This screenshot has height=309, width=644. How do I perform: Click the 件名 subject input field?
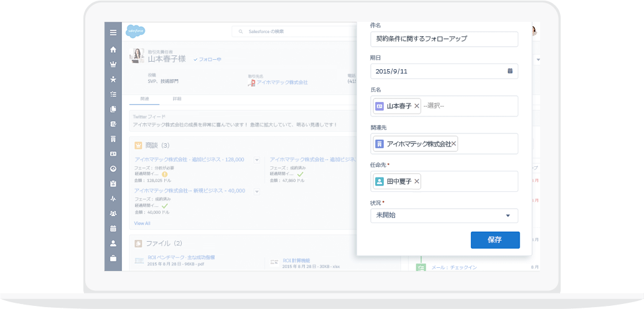click(x=444, y=39)
